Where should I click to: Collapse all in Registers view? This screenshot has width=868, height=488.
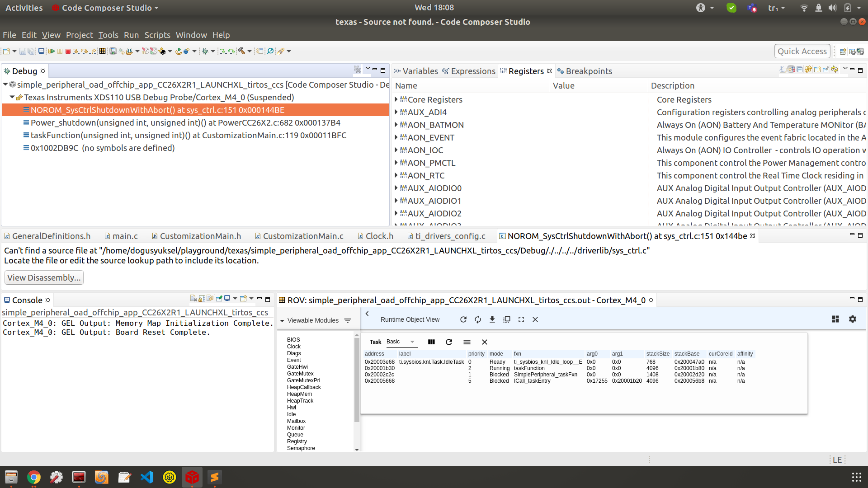click(800, 69)
